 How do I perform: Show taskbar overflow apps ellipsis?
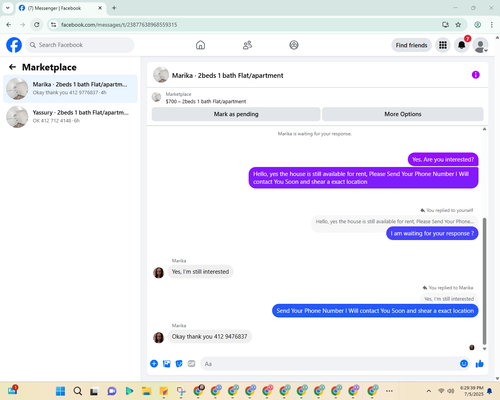(389, 391)
